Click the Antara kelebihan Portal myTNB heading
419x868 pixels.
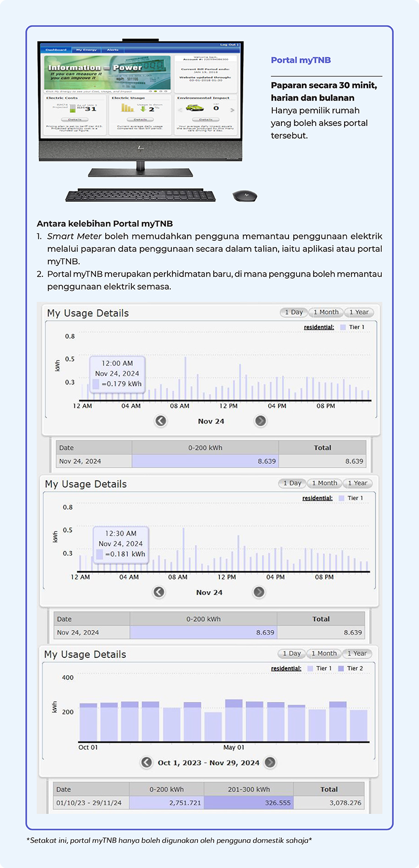pyautogui.click(x=105, y=224)
